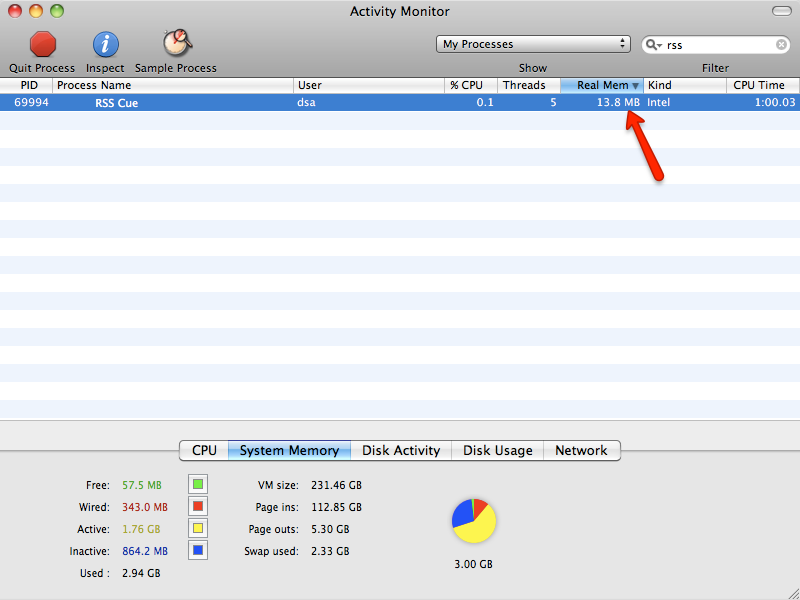The width and height of the screenshot is (800, 600).
Task: Click the 3.00 GB total label
Action: click(473, 564)
